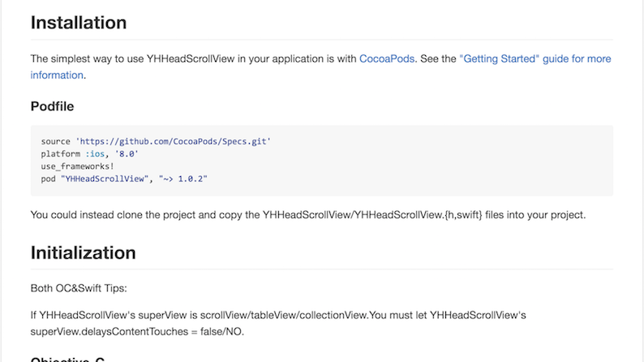The image size is (644, 362).
Task: Click the source 'https://github.com/CocoaPods/Specs.git' line
Action: click(x=156, y=141)
